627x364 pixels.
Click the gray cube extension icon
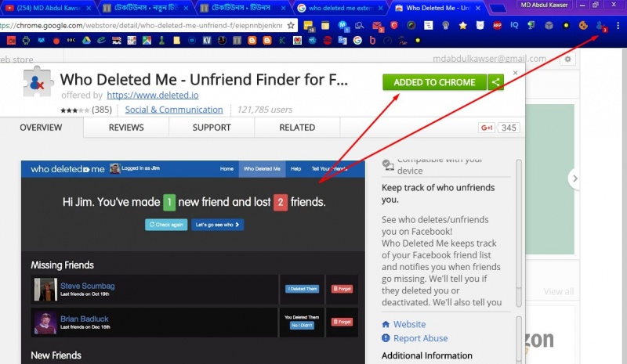549,26
